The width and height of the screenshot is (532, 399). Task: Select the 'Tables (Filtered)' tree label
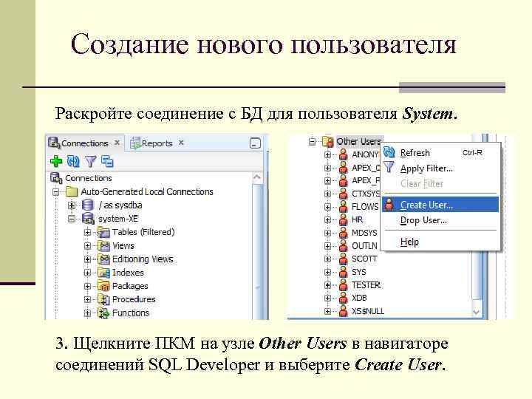pyautogui.click(x=143, y=232)
